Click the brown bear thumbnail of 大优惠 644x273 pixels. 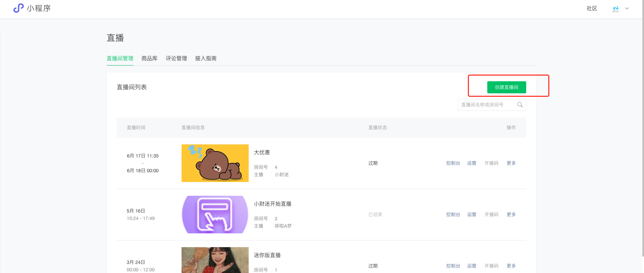click(x=215, y=163)
